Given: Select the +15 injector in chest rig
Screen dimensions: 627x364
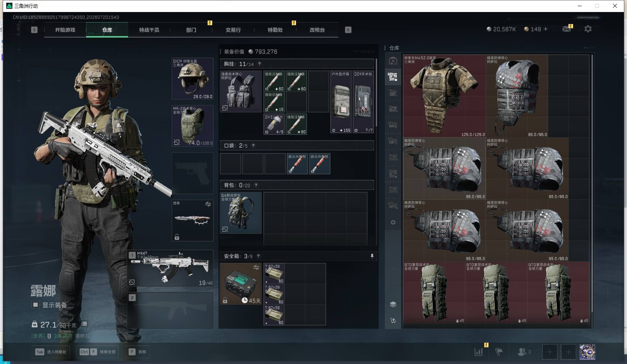Looking at the screenshot, I should (x=274, y=102).
